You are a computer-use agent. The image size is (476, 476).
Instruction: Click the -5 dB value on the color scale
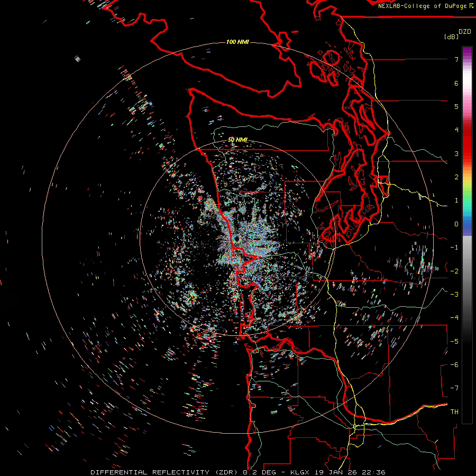click(454, 341)
